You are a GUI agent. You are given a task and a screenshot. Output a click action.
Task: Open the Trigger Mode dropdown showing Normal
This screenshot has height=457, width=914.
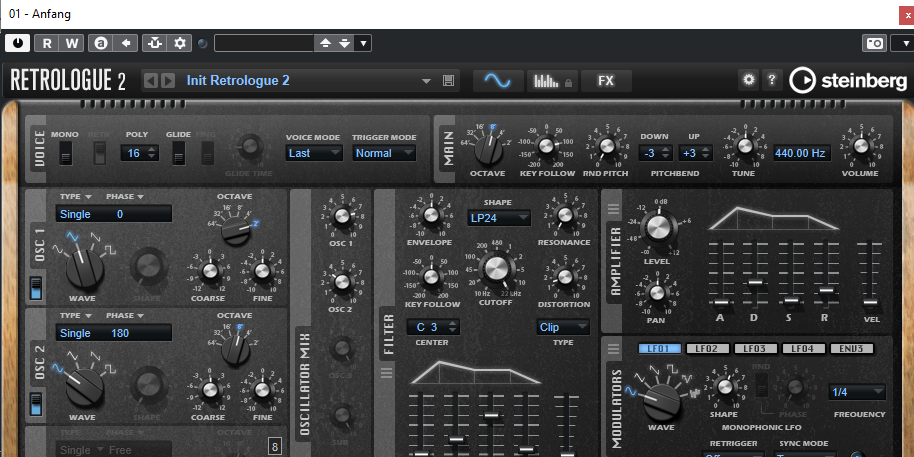tap(383, 153)
